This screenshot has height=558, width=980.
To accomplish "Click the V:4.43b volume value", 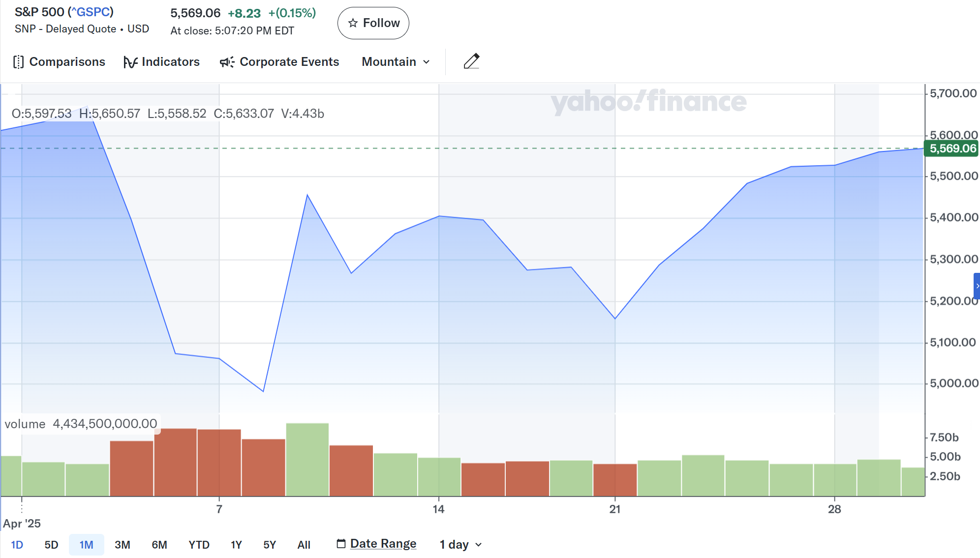I will pyautogui.click(x=303, y=114).
